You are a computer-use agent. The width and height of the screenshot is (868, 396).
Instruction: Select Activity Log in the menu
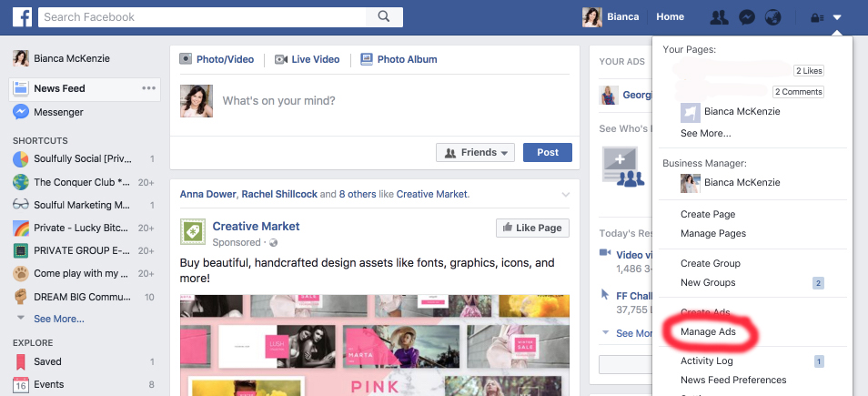[707, 361]
